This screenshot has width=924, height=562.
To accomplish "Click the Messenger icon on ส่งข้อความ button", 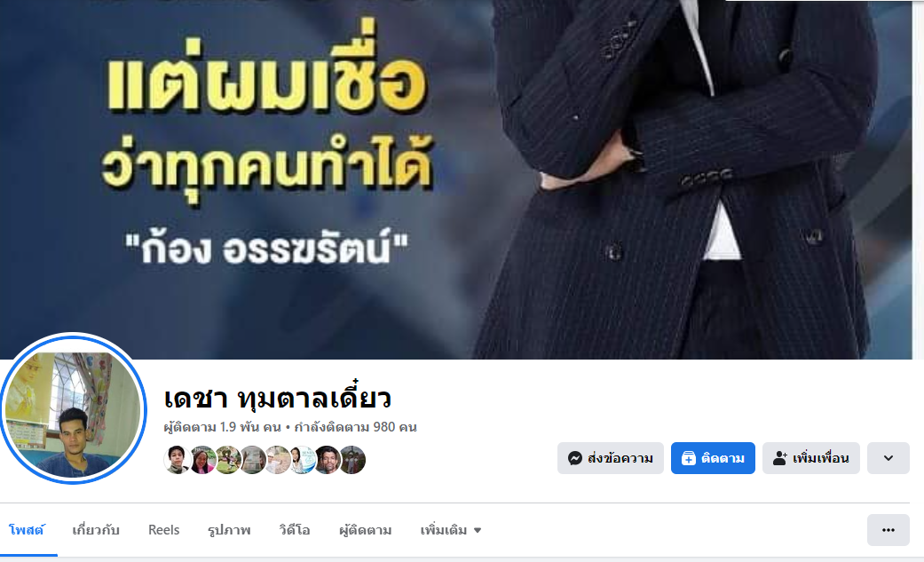I will point(574,458).
